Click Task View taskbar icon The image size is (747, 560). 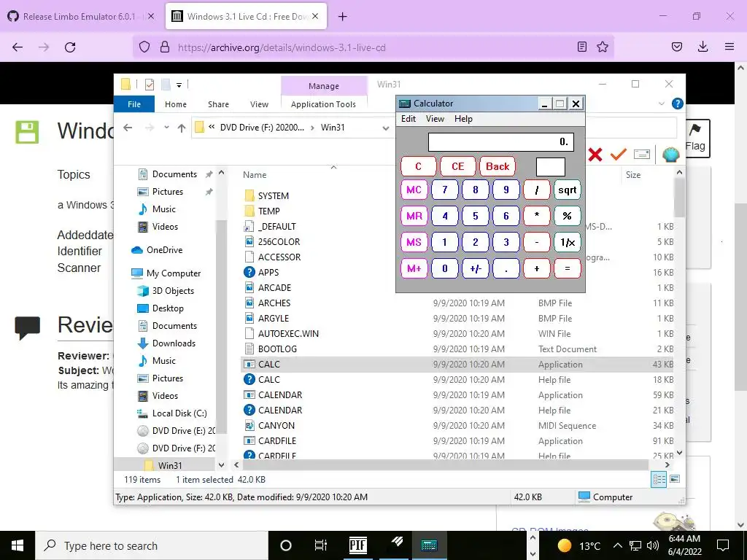click(x=321, y=545)
